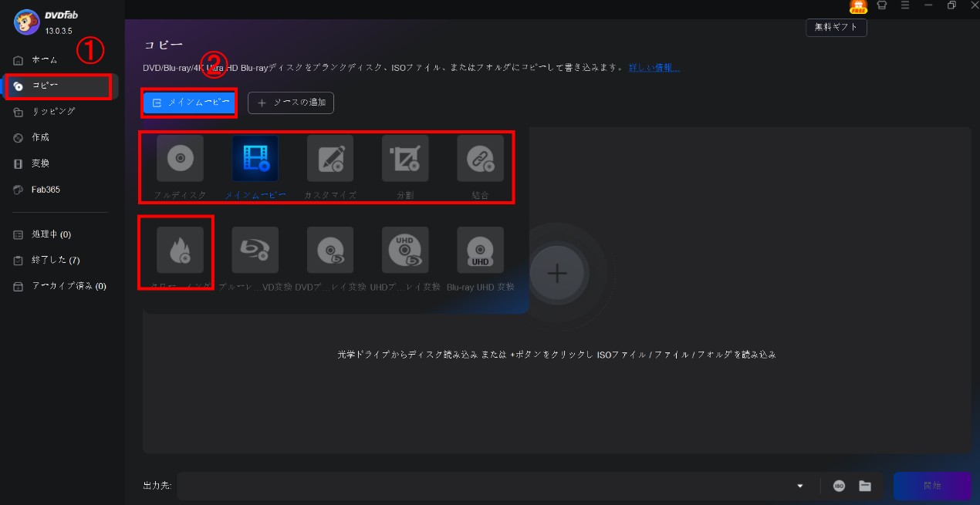Choose the Customize (カスタマイズ) copy mode icon
The image size is (980, 505).
(330, 158)
